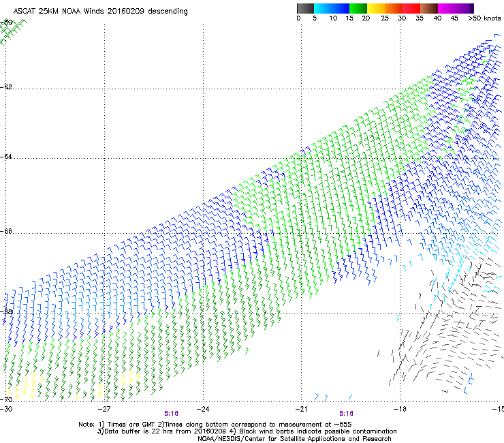Click the "-68" latitude axis label
The height and width of the screenshot is (443, 504).
tap(7, 311)
